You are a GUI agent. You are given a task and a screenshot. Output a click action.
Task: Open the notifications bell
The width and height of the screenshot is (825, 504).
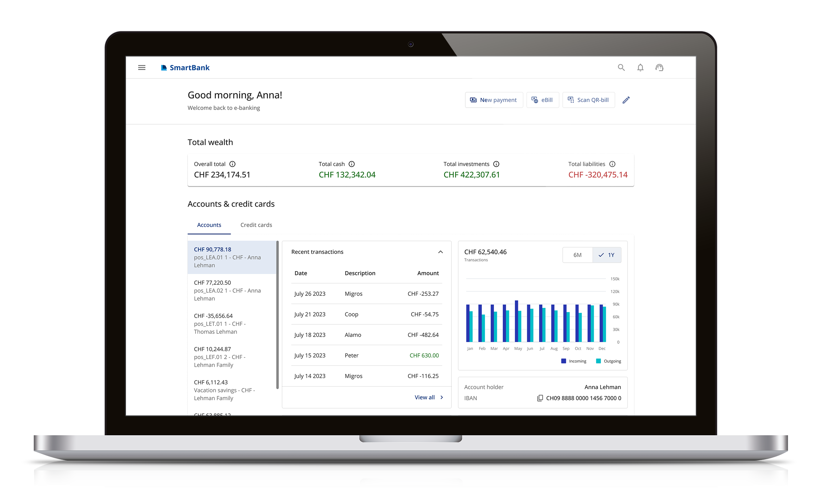(641, 67)
